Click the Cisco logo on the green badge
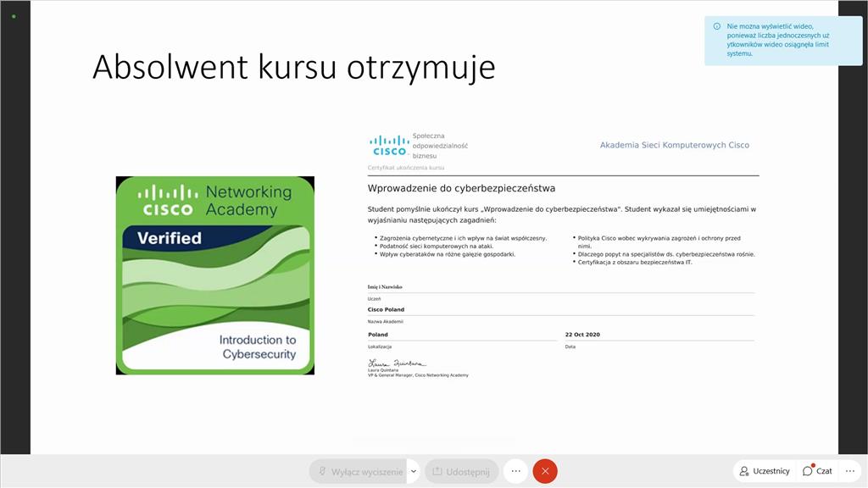 (168, 201)
